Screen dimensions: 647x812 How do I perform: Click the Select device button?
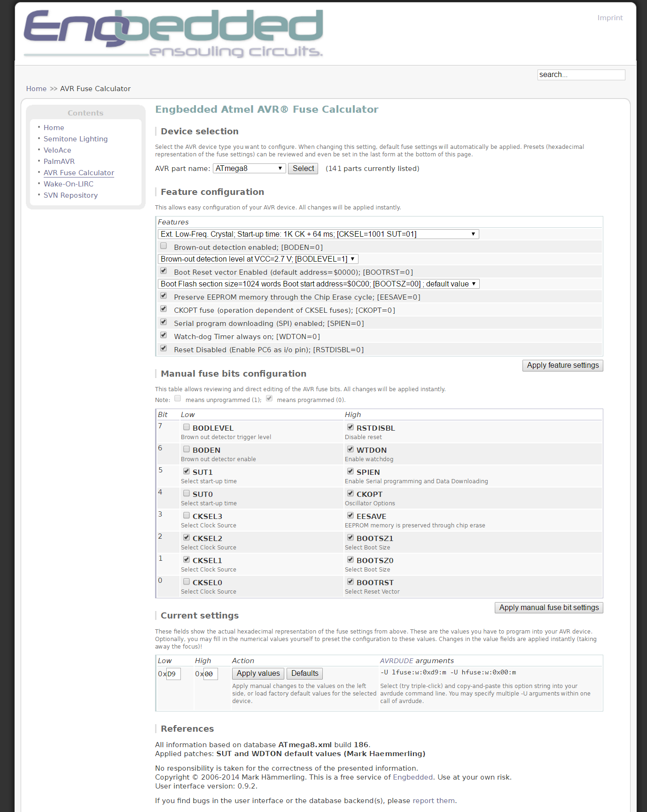pyautogui.click(x=303, y=169)
